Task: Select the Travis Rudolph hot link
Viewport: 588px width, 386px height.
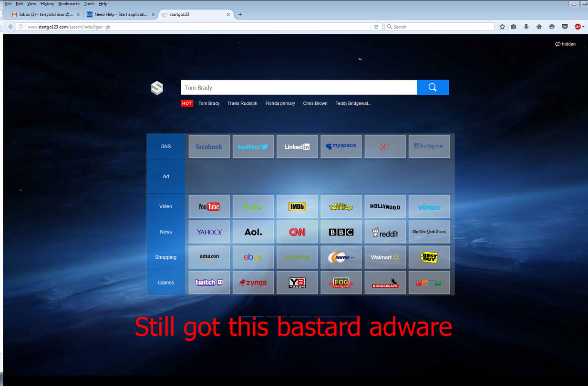Action: click(242, 103)
